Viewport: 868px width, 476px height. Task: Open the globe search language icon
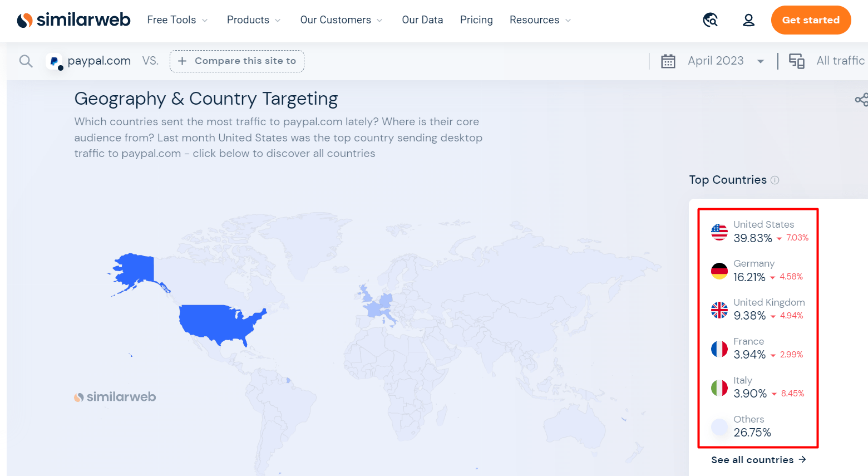[710, 20]
